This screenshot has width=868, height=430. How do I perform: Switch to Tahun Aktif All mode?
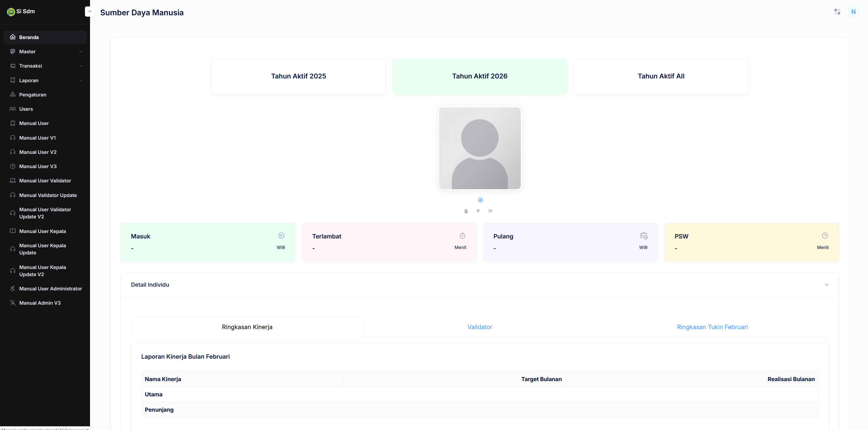(660, 76)
